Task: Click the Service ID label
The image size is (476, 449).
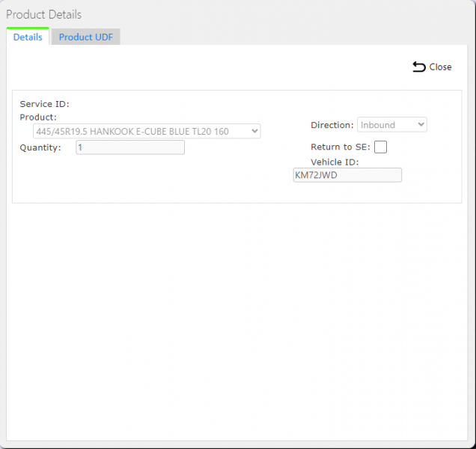Action: click(x=45, y=104)
